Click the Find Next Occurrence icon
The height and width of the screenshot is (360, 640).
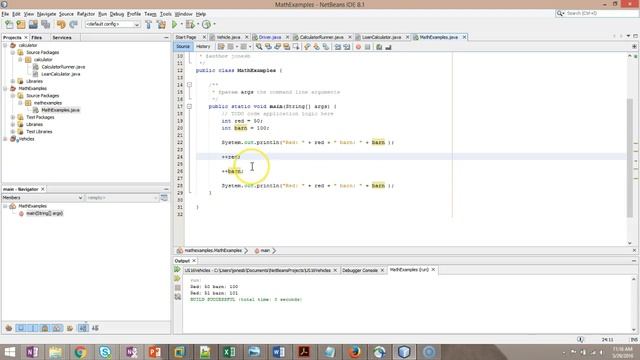click(278, 47)
